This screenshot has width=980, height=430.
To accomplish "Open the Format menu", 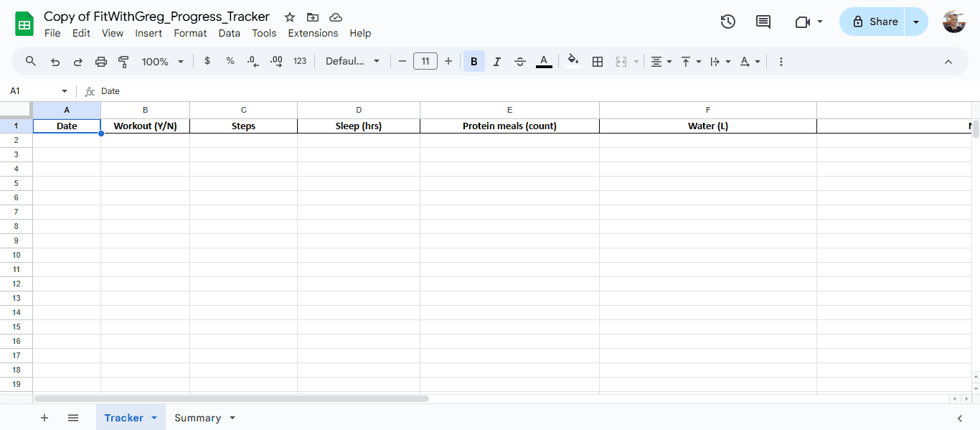I will coord(189,33).
